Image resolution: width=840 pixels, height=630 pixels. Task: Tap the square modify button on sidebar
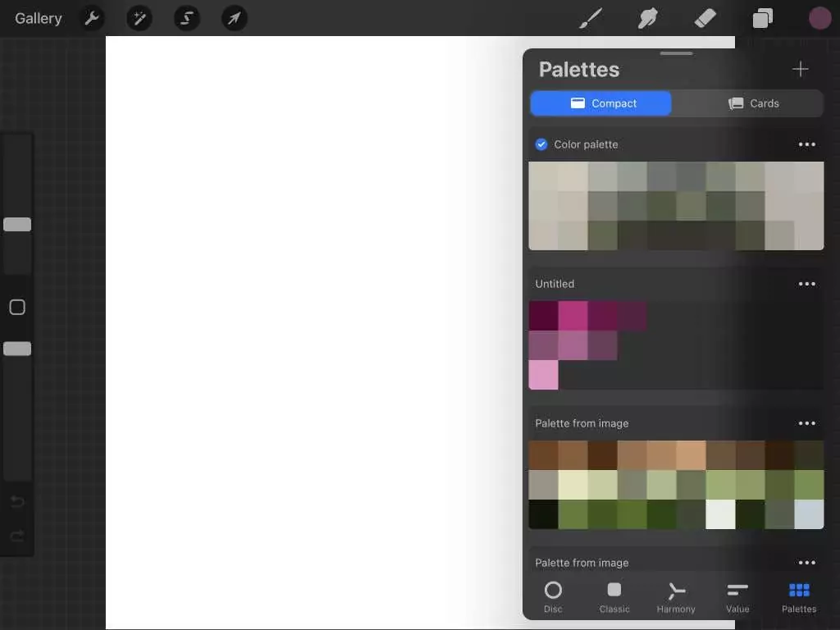click(17, 307)
